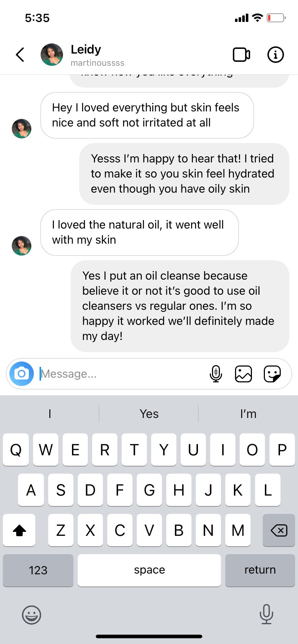Image resolution: width=298 pixels, height=644 pixels.
Task: Open the sticker picker
Action: tap(272, 374)
